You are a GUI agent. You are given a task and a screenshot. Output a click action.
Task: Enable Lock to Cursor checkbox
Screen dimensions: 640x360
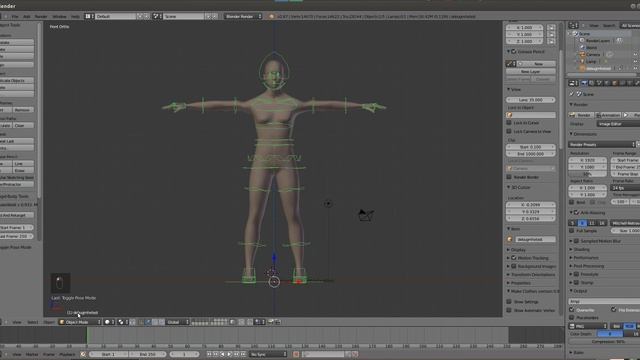509,122
